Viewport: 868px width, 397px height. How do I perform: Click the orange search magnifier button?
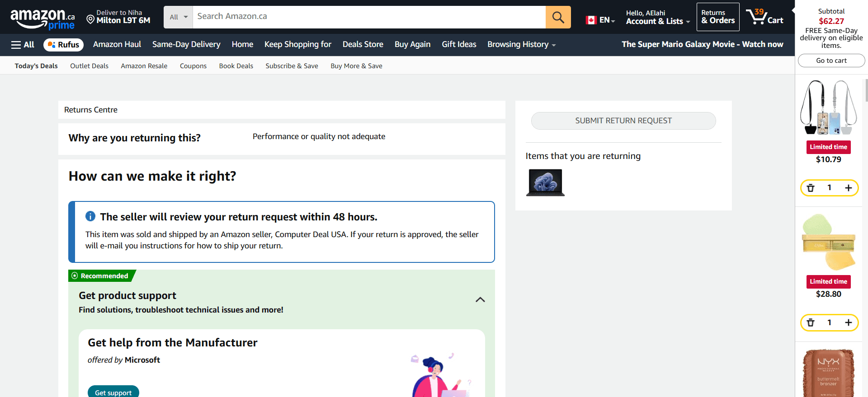coord(558,17)
